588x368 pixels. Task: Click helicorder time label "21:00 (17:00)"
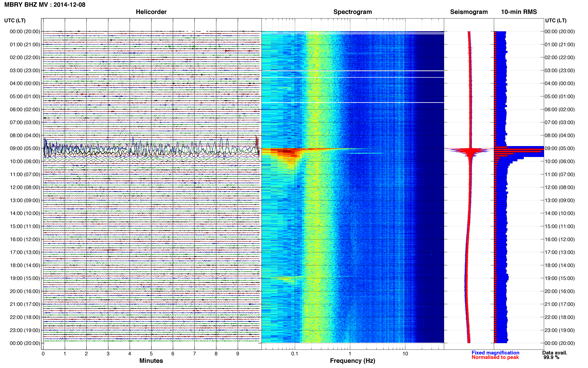click(25, 304)
